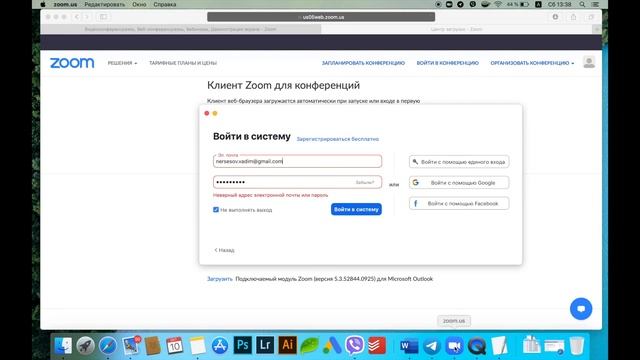Open the Zoom chat help bubble
This screenshot has height=360, width=640.
point(581,309)
